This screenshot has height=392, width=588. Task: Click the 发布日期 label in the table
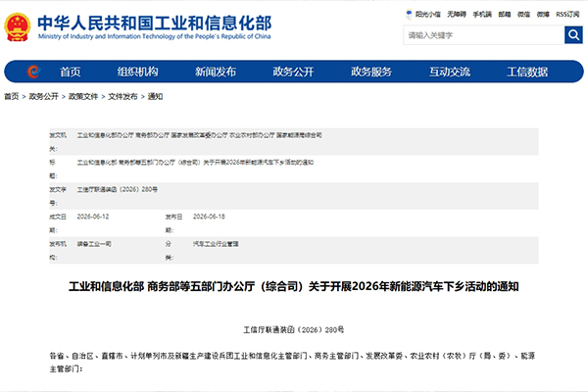pos(173,223)
